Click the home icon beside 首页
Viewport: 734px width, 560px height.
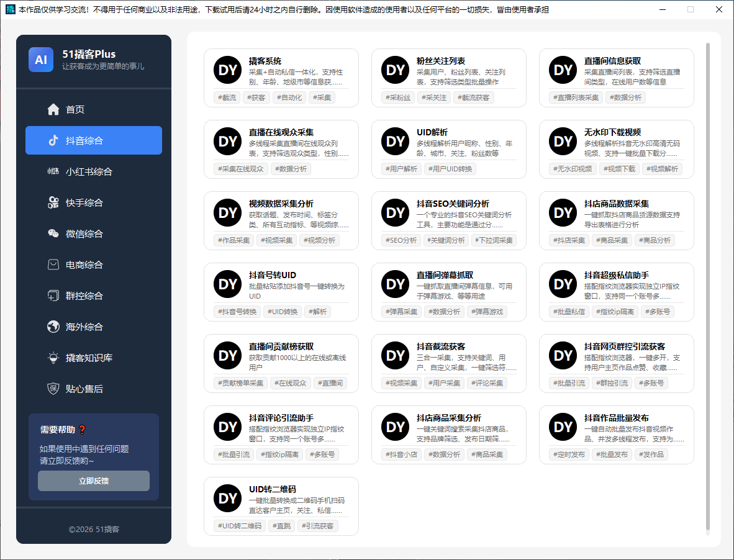point(53,109)
